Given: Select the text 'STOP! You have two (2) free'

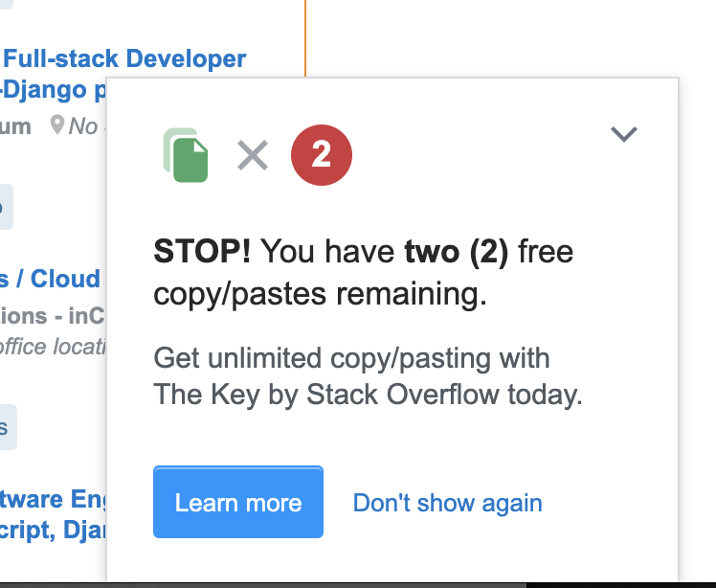Looking at the screenshot, I should [x=363, y=251].
